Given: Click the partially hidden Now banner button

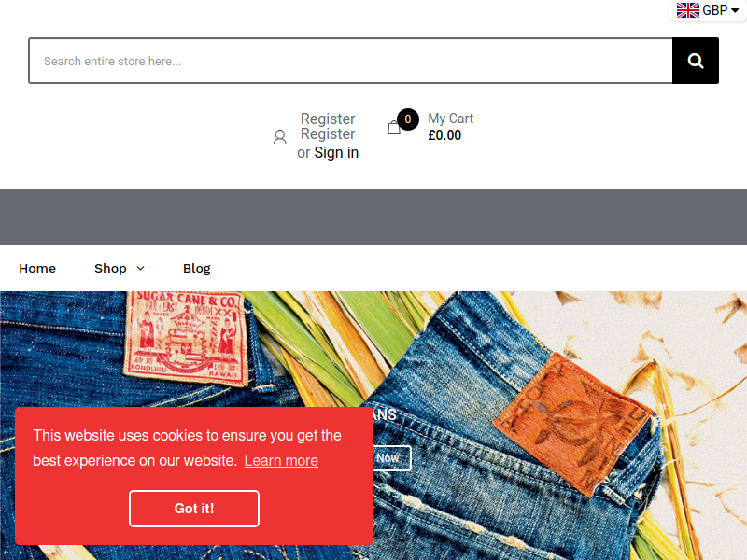Looking at the screenshot, I should pyautogui.click(x=391, y=458).
